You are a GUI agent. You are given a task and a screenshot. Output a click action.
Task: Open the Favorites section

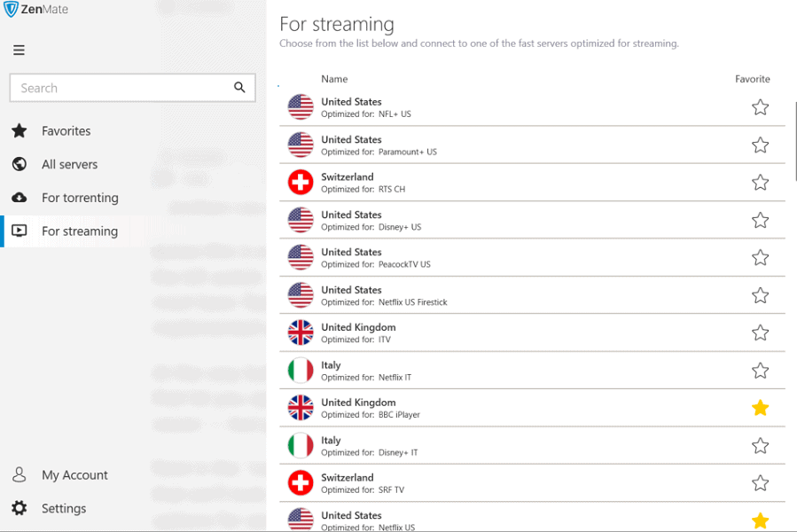[x=66, y=130]
